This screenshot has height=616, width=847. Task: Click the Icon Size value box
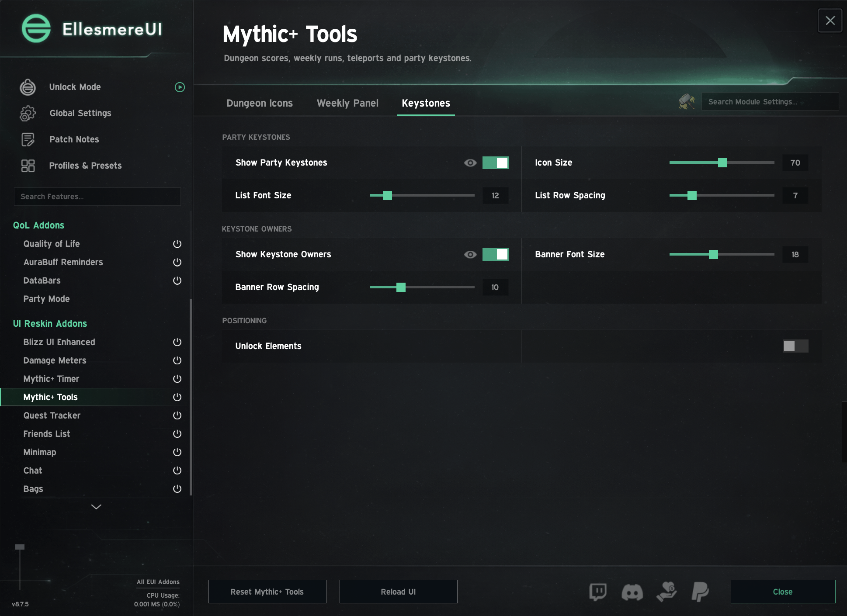[x=795, y=163]
